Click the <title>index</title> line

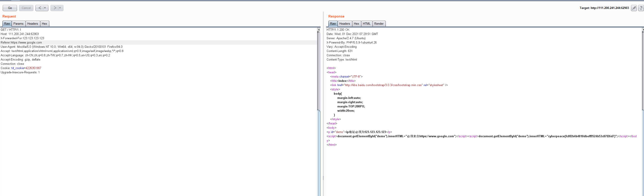click(x=343, y=81)
